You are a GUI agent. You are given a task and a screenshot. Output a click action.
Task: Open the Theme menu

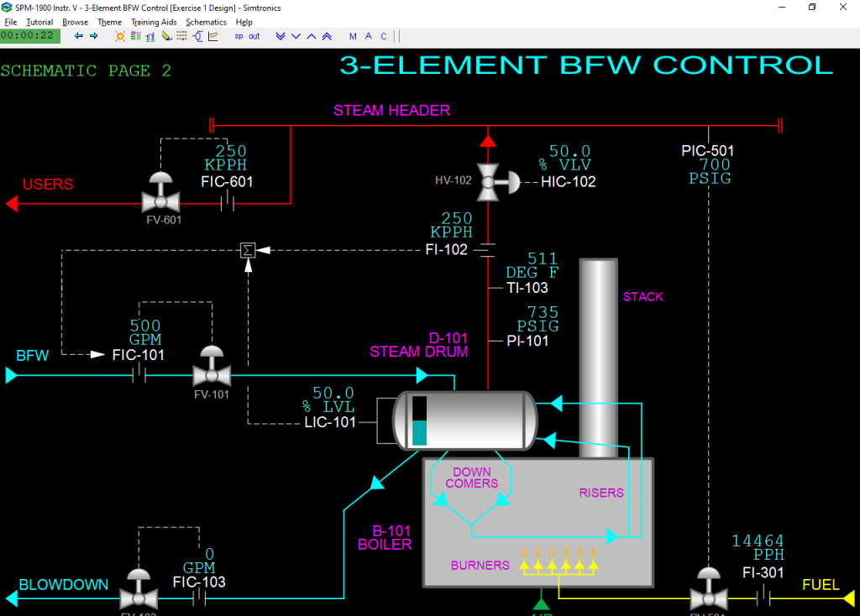[110, 22]
